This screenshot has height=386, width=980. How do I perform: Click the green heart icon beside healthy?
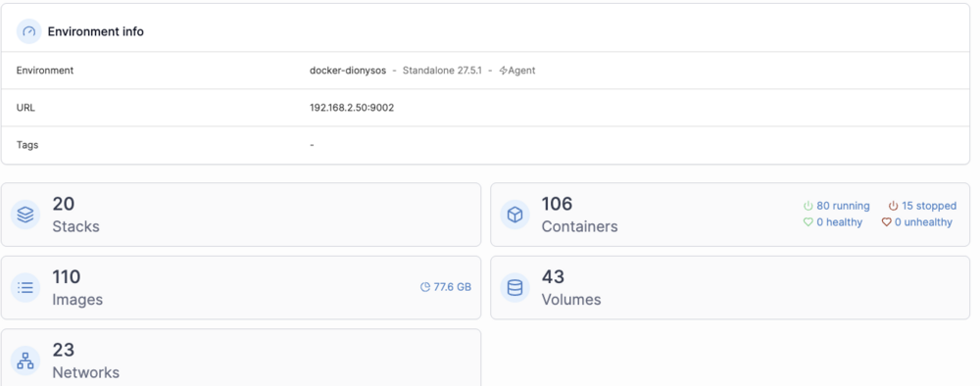click(x=808, y=222)
